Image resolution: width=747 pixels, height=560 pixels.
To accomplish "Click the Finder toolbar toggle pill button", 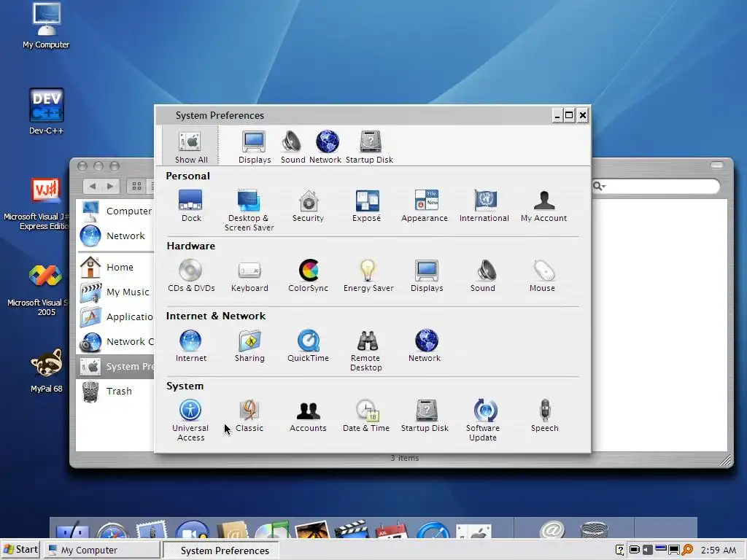I will [x=716, y=166].
